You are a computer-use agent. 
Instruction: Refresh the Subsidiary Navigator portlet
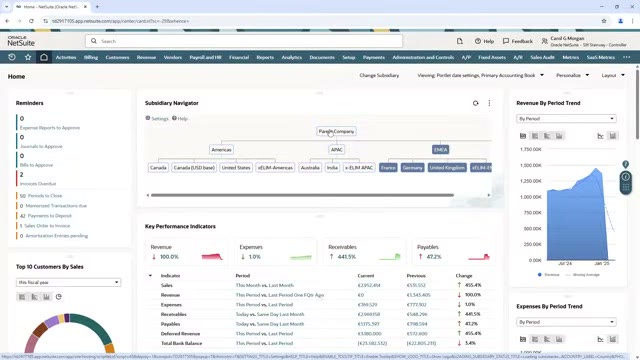(476, 103)
